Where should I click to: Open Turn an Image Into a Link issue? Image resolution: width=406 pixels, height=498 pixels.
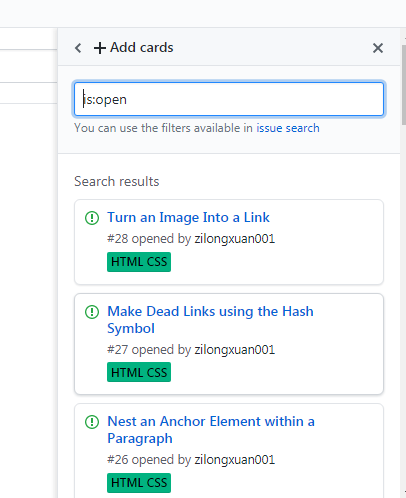(x=188, y=217)
